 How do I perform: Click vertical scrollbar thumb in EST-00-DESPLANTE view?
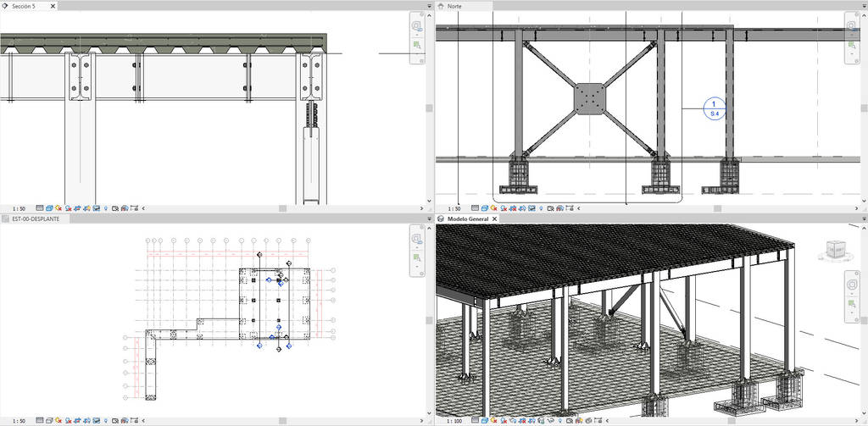click(429, 320)
